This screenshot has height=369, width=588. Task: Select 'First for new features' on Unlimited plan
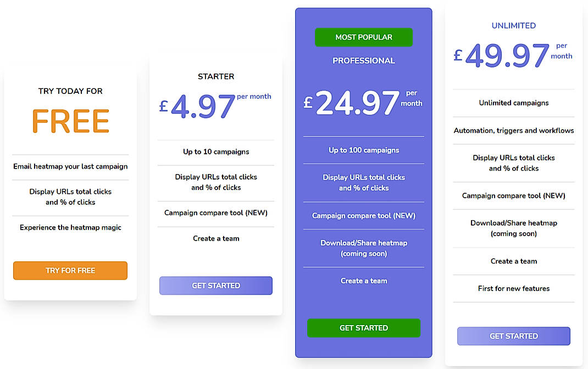[513, 288]
